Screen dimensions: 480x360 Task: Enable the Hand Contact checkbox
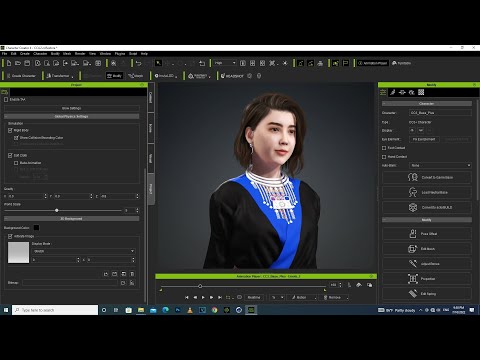(384, 156)
